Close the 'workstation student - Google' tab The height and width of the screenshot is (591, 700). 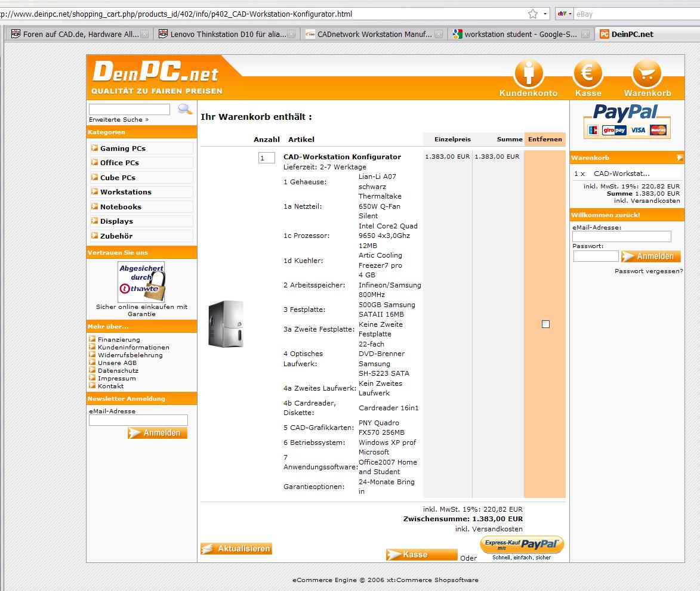(x=585, y=35)
